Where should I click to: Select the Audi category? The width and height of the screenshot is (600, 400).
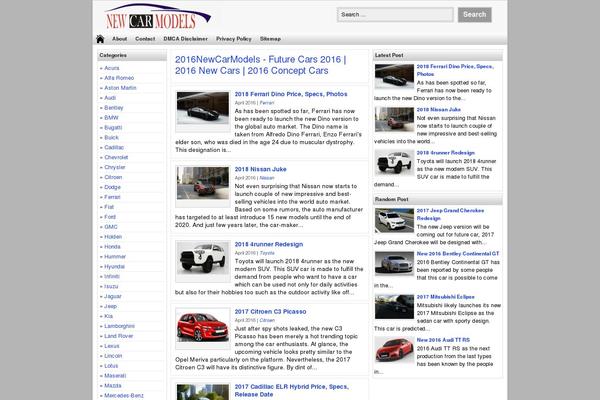[110, 98]
